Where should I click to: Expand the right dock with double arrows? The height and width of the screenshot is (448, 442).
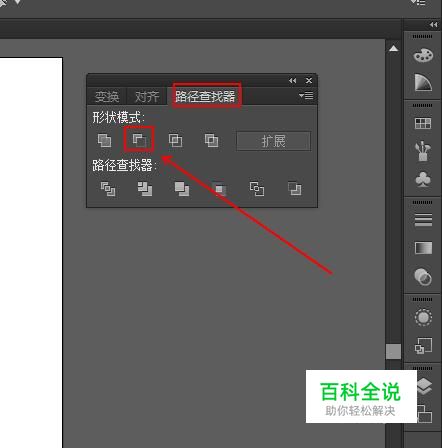tap(433, 25)
